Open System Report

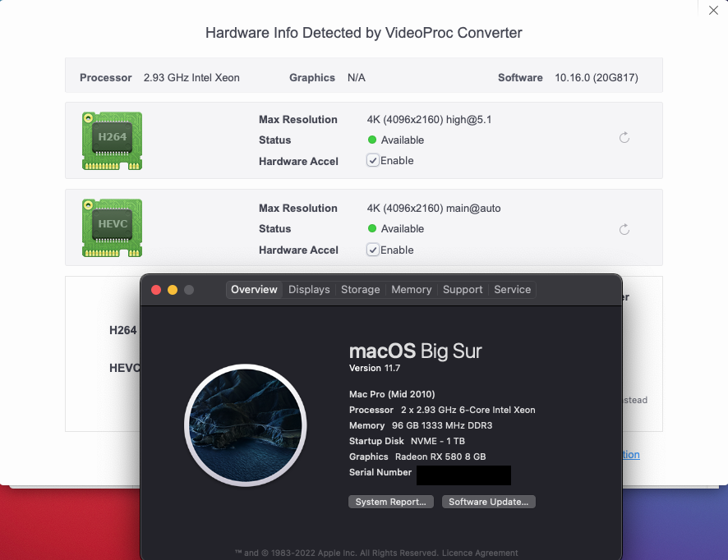(x=391, y=502)
